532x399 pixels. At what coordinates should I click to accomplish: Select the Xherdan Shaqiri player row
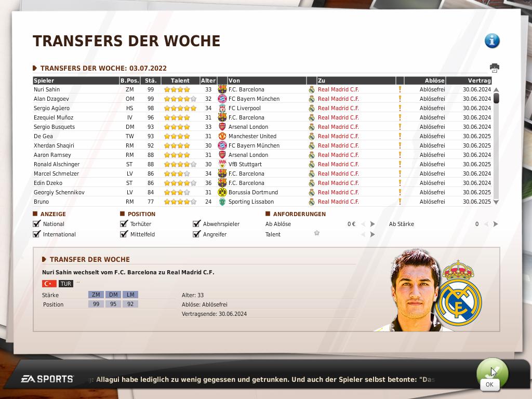click(262, 145)
